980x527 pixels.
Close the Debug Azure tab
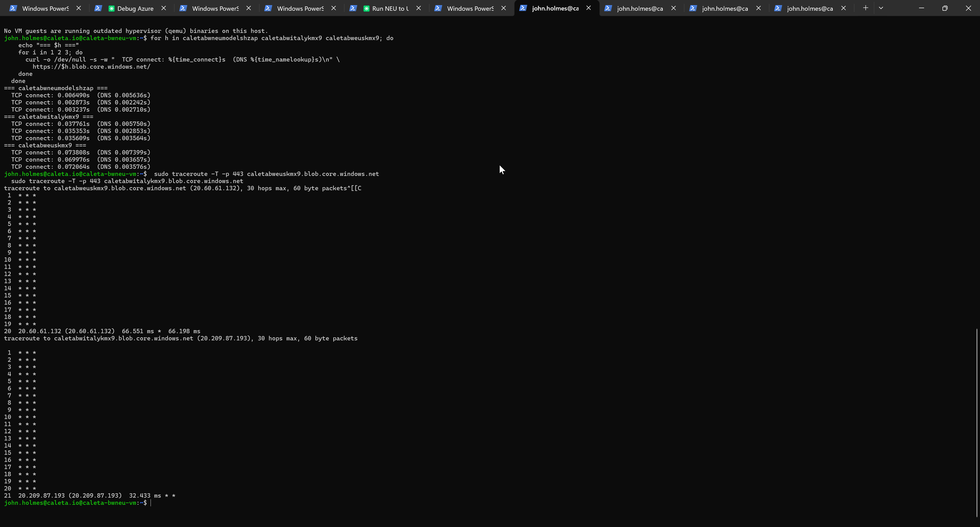pos(164,8)
